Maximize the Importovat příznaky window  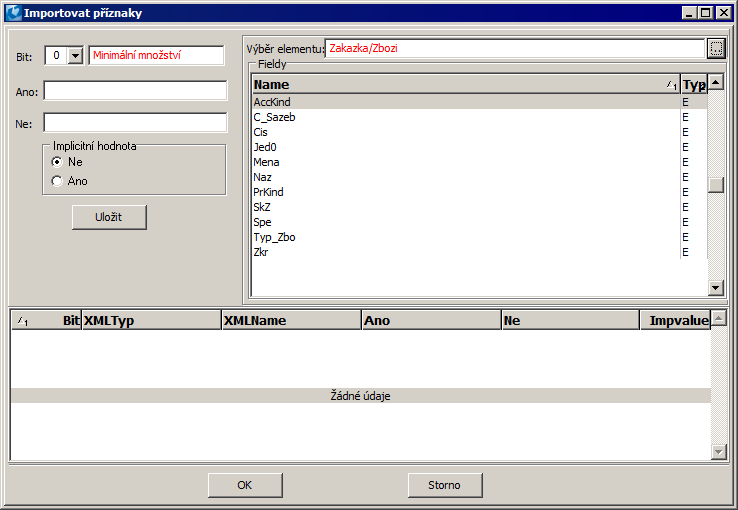coord(705,13)
